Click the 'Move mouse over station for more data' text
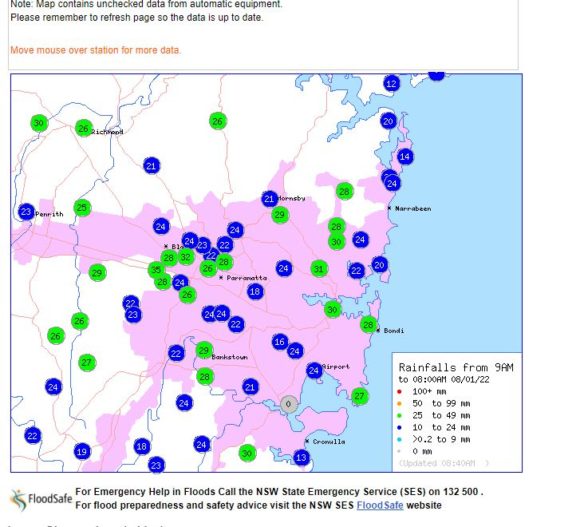 pyautogui.click(x=95, y=50)
